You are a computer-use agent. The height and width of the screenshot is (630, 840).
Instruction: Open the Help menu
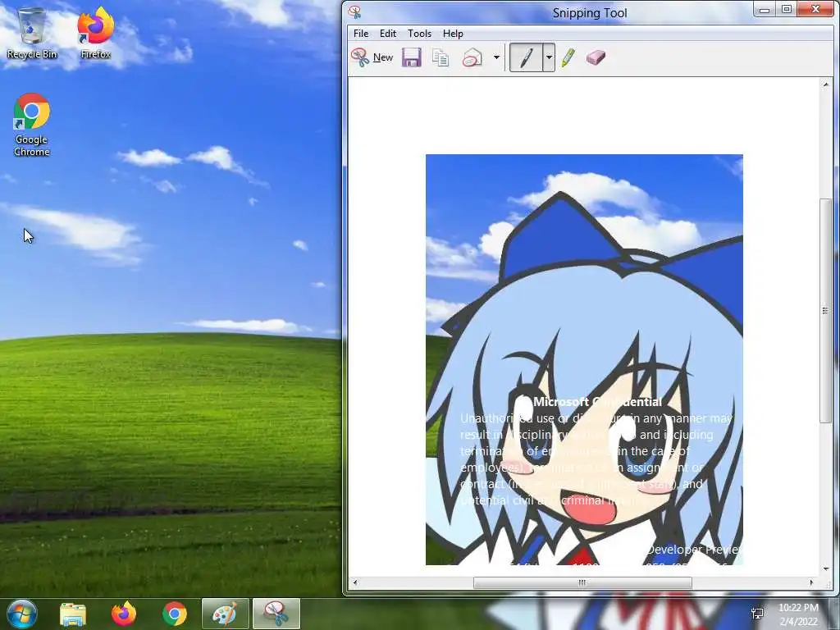453,33
